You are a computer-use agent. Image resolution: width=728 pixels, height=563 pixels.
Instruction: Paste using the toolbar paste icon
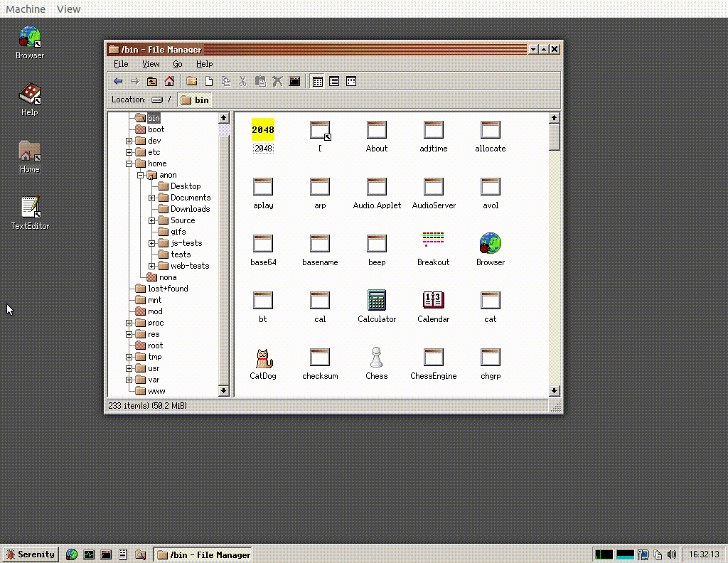click(x=261, y=81)
